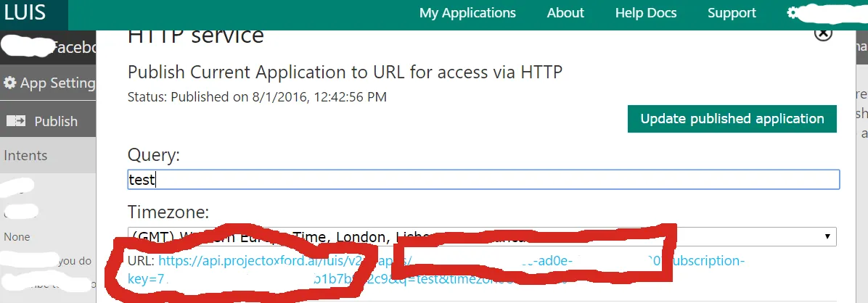Open App Settings in sidebar
The height and width of the screenshot is (303, 868).
click(48, 83)
